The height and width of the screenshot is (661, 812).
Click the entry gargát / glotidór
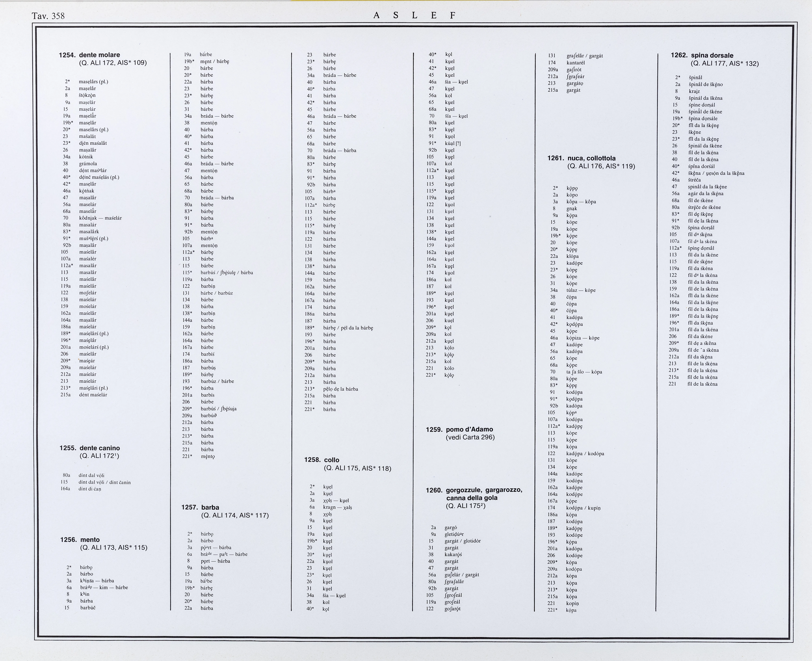(x=462, y=541)
